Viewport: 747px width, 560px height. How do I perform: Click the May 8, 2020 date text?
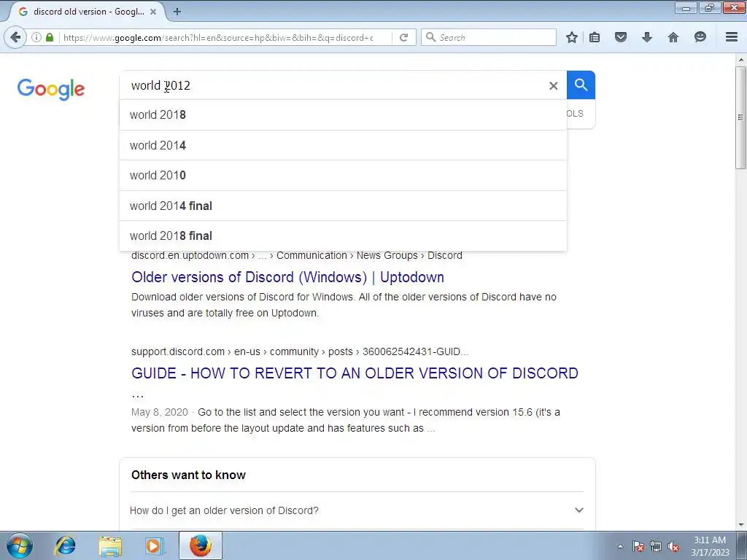pos(160,412)
